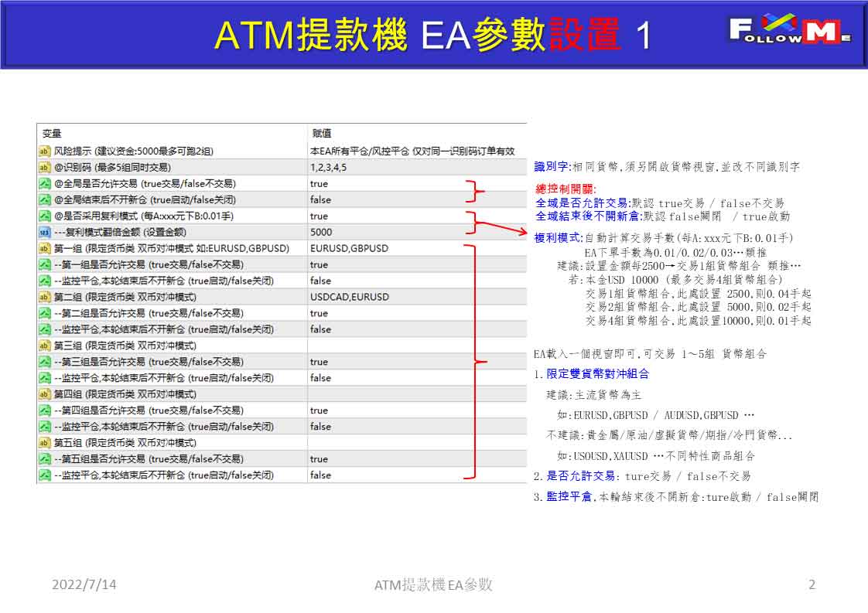Click the blue 複利模式 heading
The width and height of the screenshot is (868, 613).
tap(558, 238)
